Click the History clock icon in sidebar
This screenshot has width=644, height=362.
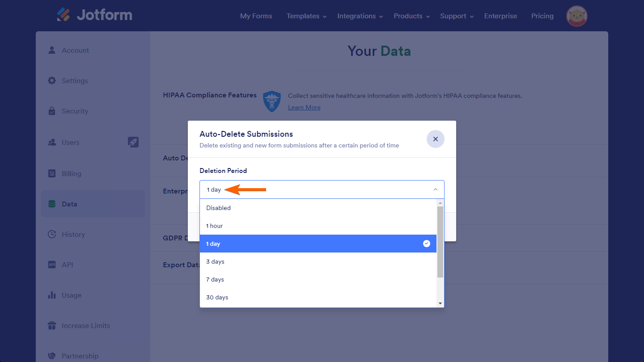point(52,234)
